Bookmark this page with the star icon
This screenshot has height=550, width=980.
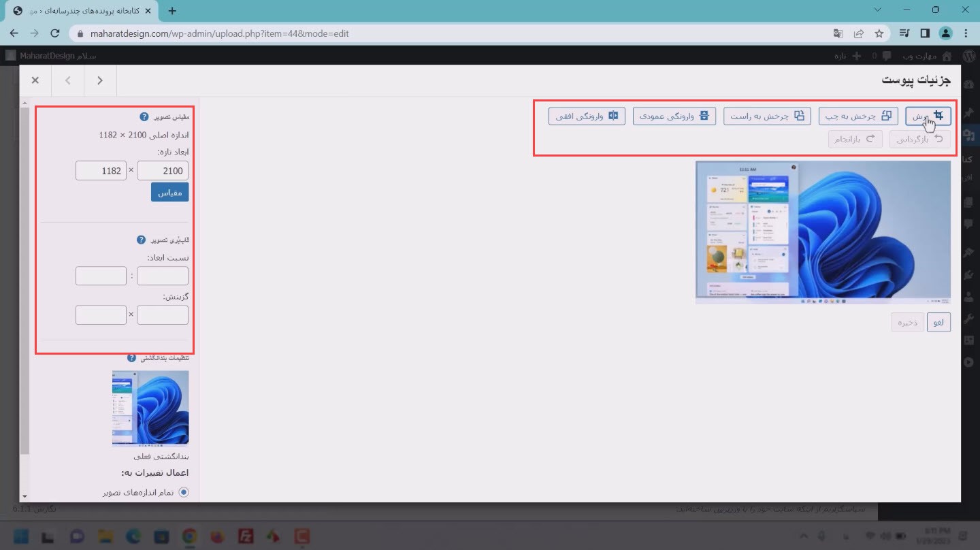coord(879,33)
